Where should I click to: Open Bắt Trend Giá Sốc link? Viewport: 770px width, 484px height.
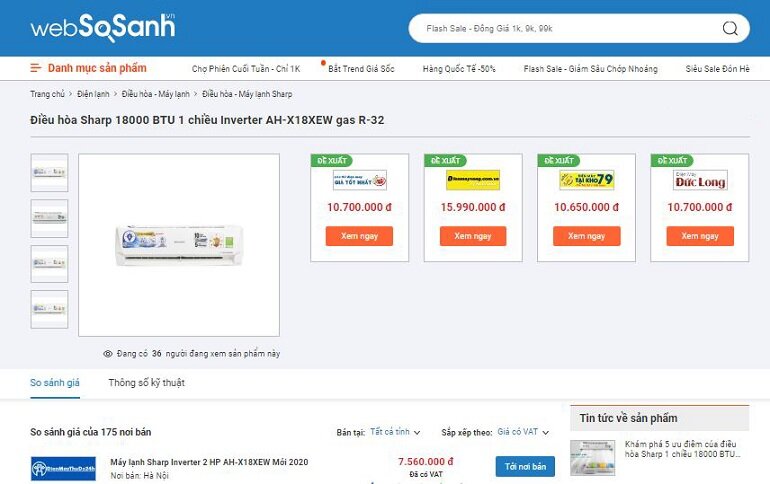tap(361, 69)
